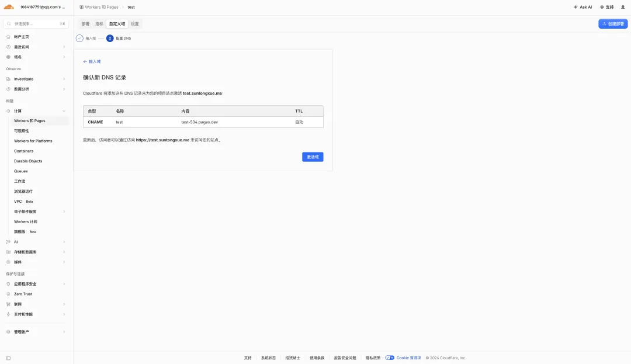Click Workers 和 Pages breadcrumb link
This screenshot has height=364, width=631.
click(102, 7)
